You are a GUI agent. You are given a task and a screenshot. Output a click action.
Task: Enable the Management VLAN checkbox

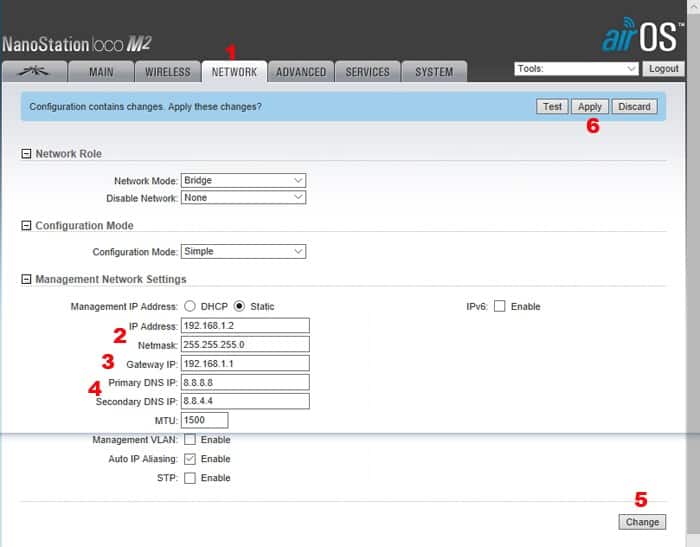190,440
